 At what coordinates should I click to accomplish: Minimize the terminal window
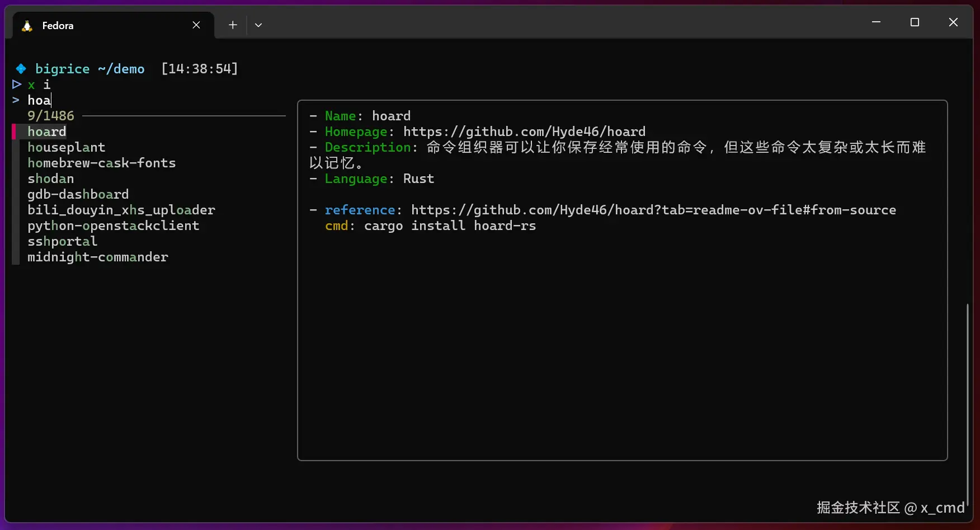click(x=876, y=22)
